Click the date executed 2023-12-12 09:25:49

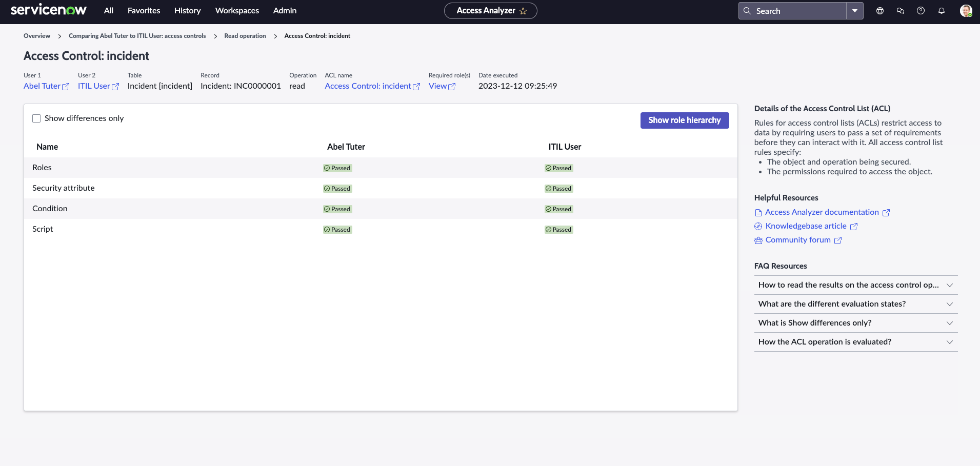[x=517, y=86]
